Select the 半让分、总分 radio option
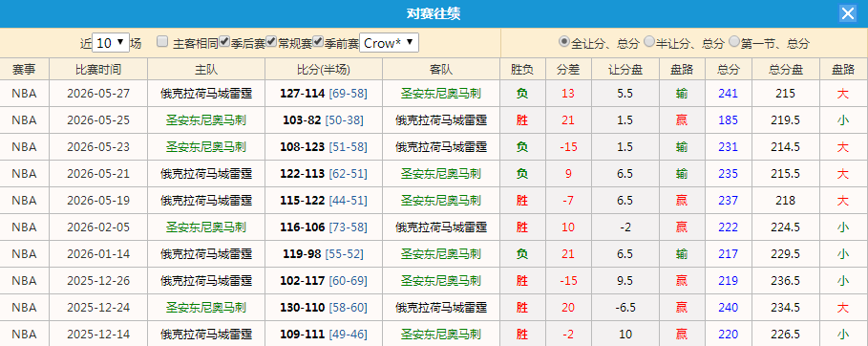Viewport: 868px width, 346px height. click(648, 41)
